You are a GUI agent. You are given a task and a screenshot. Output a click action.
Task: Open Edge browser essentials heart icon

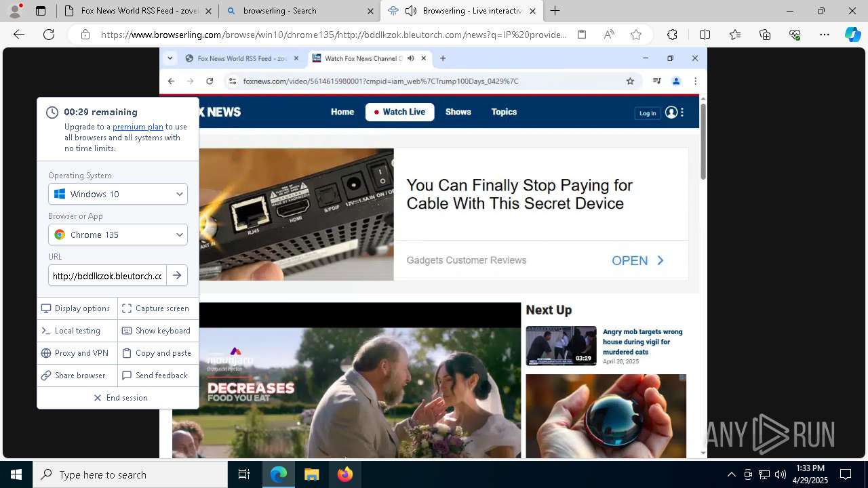point(795,35)
